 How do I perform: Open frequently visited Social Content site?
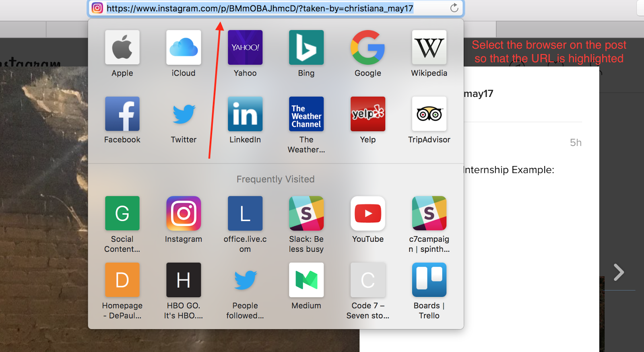[x=122, y=213]
